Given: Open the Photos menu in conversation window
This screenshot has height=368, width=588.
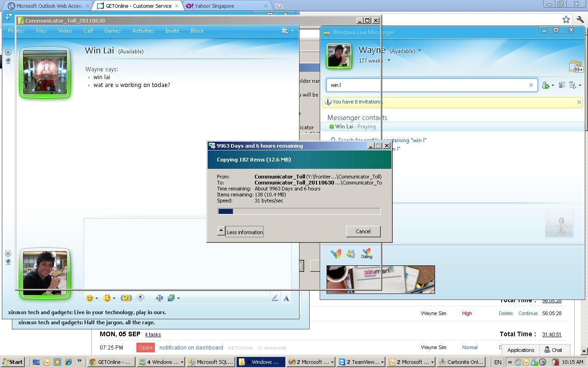Looking at the screenshot, I should [16, 31].
